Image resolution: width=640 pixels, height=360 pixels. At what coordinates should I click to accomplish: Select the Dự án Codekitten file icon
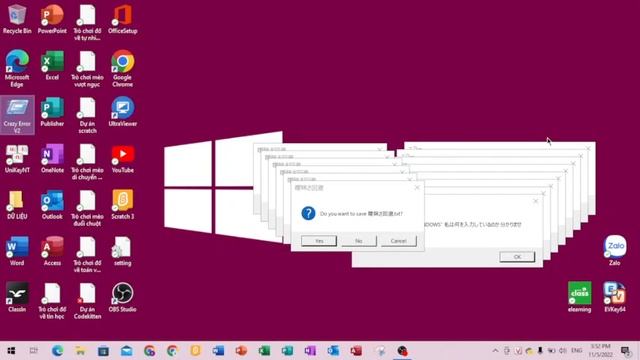click(x=87, y=301)
